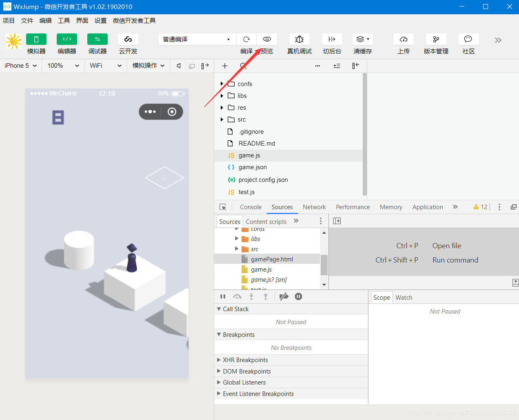Toggle simulator sound speaker icon
The width and height of the screenshot is (519, 420).
point(179,66)
